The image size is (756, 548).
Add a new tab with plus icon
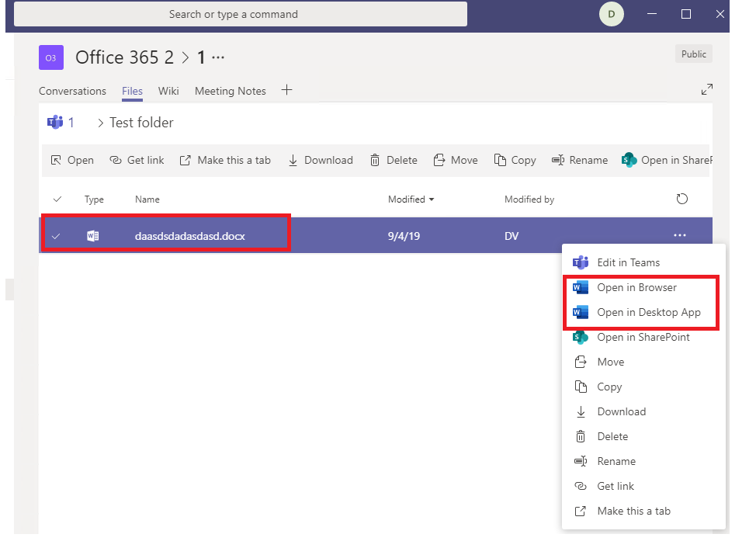click(287, 90)
